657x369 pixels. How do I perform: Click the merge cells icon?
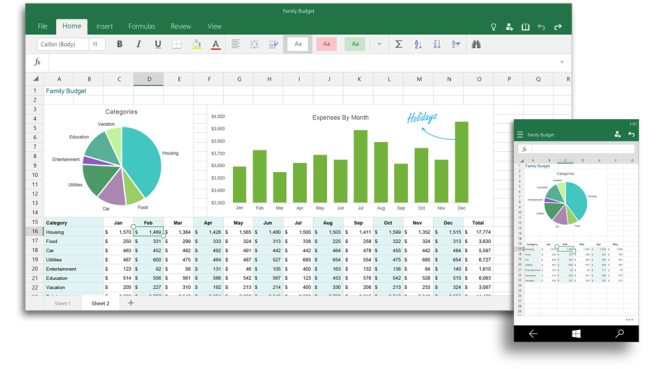[x=254, y=44]
